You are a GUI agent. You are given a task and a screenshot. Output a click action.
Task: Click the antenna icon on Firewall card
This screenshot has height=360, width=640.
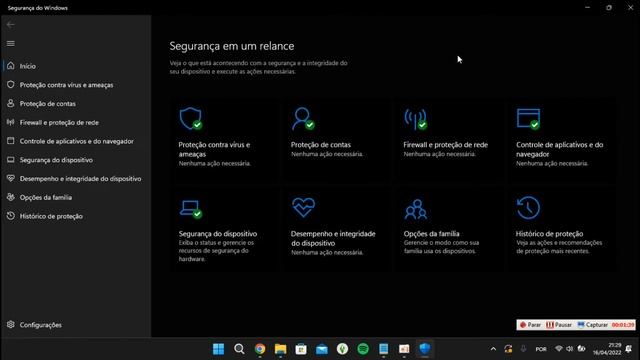click(x=416, y=119)
